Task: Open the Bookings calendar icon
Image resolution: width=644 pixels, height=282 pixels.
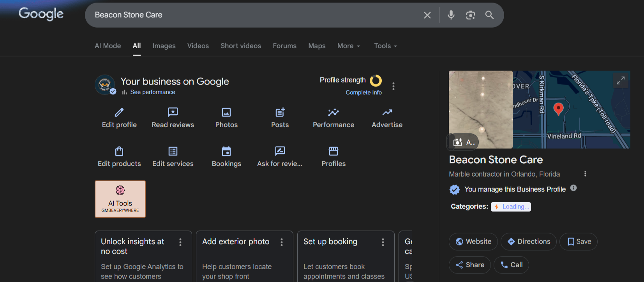Action: pyautogui.click(x=226, y=151)
